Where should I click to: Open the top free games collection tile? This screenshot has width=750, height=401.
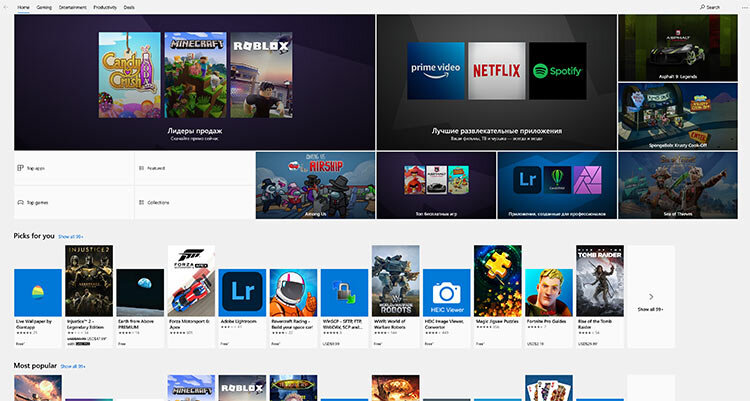click(436, 186)
